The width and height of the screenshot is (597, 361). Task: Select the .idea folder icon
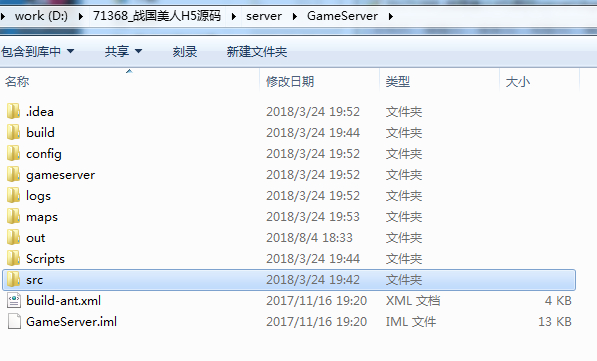[x=14, y=111]
